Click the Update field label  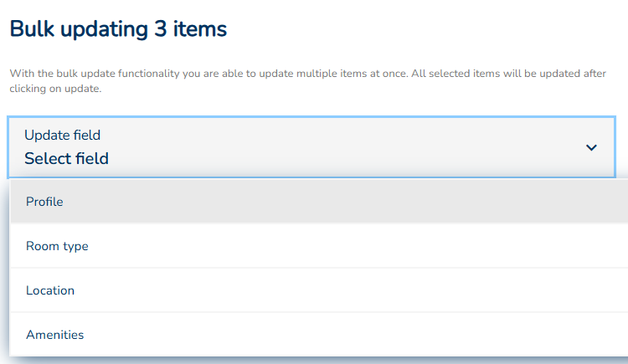[x=62, y=135]
